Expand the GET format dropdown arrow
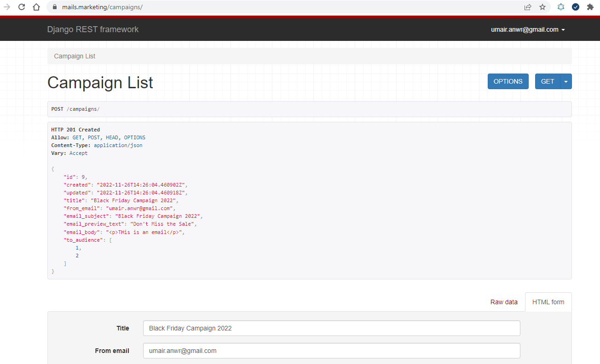Screen dimensions: 600x364 (x=566, y=81)
